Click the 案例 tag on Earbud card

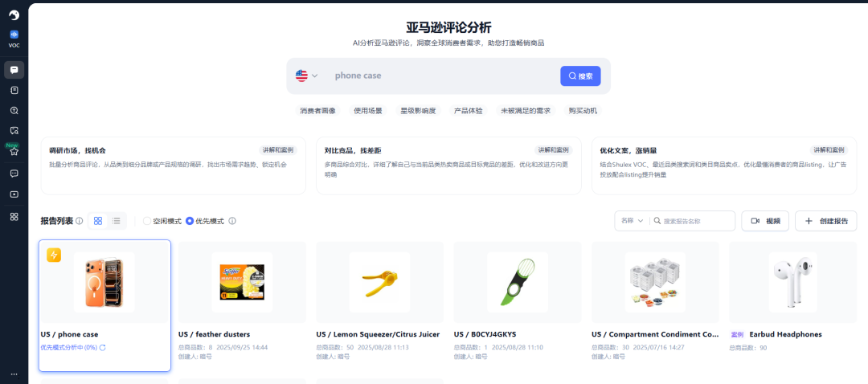(x=737, y=334)
